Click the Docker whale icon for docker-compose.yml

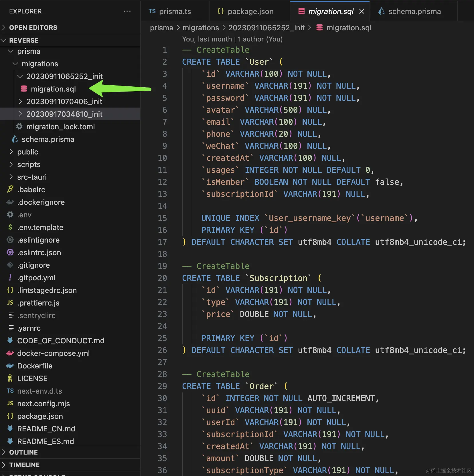pyautogui.click(x=10, y=353)
